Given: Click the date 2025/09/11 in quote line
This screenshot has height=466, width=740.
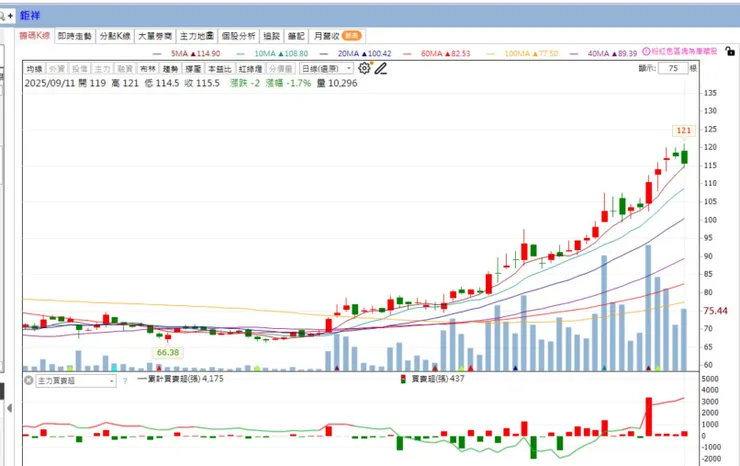Looking at the screenshot, I should pos(50,83).
